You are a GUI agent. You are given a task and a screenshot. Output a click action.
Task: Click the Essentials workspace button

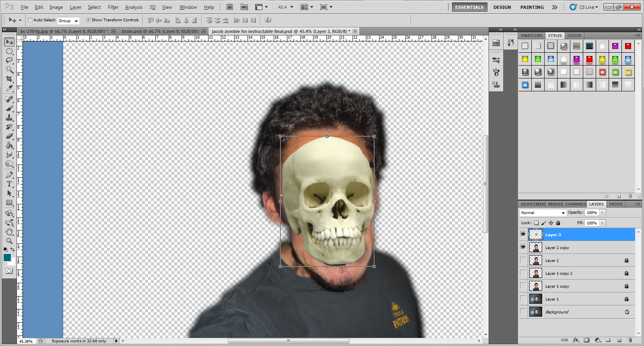469,7
